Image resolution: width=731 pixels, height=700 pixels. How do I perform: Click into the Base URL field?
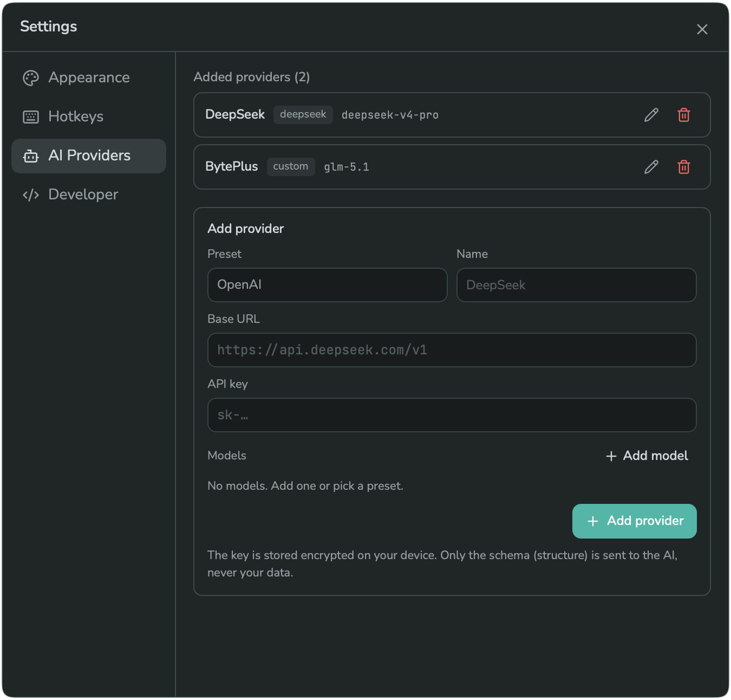[x=452, y=350]
